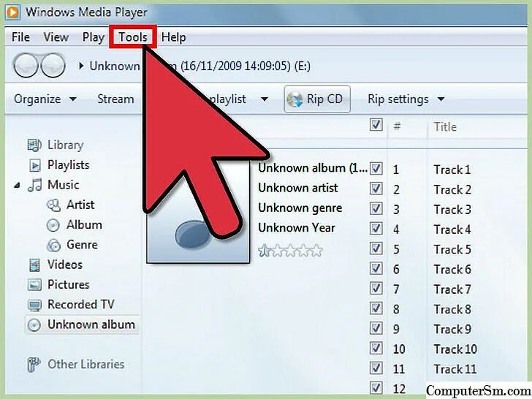Open the View menu
Screen dimensions: 532x399
56,37
